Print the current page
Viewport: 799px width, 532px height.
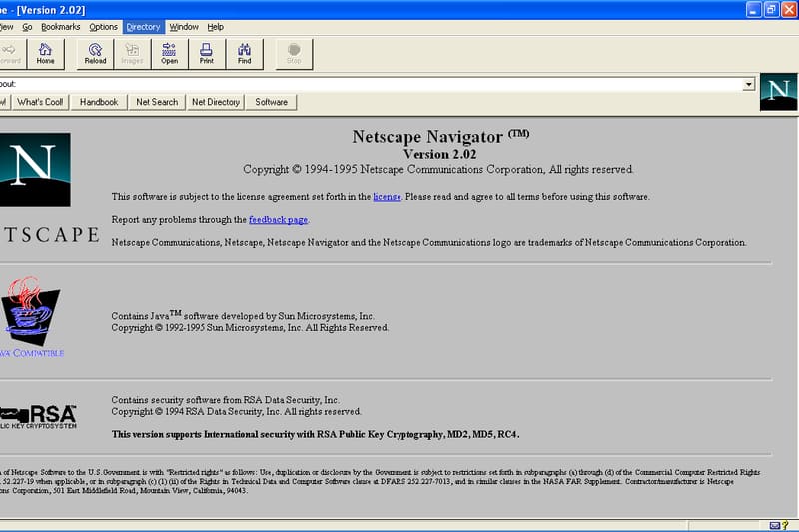(x=207, y=54)
